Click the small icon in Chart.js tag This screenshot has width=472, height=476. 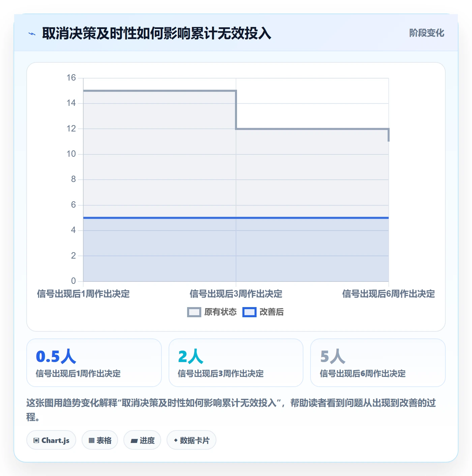pos(36,440)
